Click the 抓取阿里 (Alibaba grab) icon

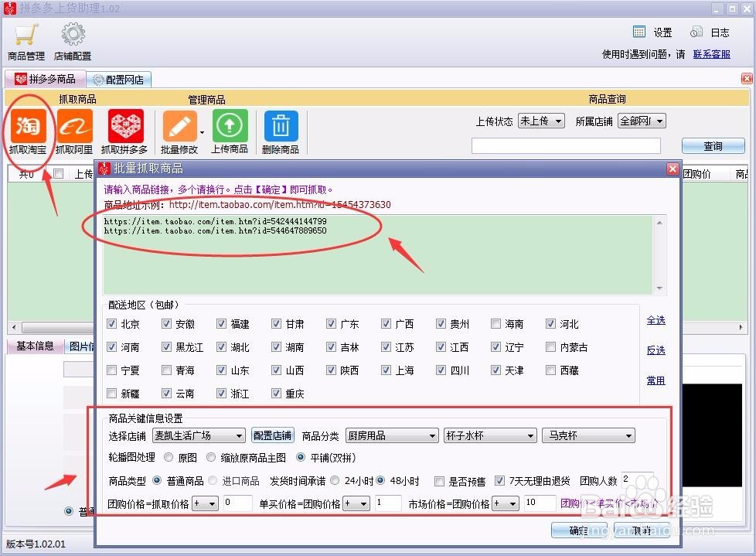coord(74,127)
